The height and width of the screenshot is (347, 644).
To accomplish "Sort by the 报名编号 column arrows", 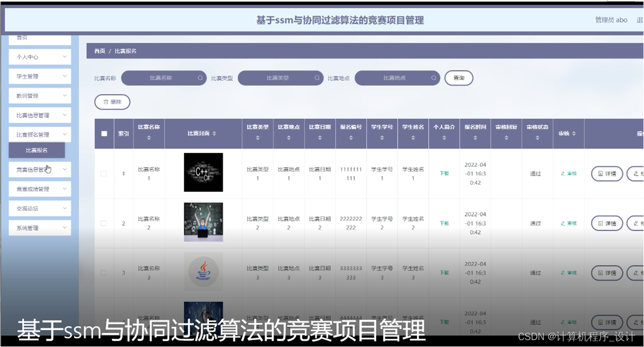I will tap(351, 138).
